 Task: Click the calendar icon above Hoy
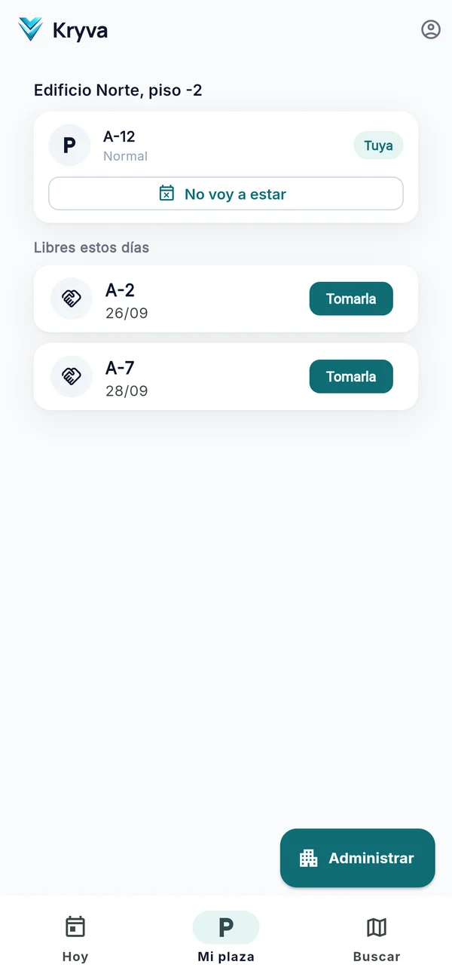point(75,926)
